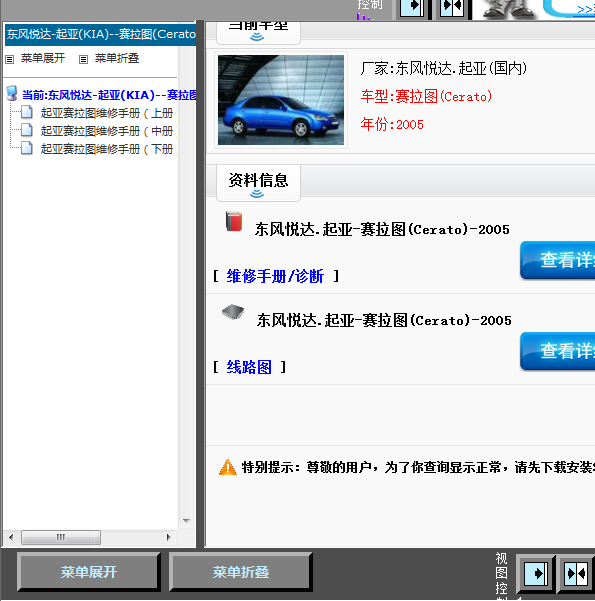
Task: Click the computer icon beside 当前:东风悦达-起亚
Action: pyautogui.click(x=12, y=93)
